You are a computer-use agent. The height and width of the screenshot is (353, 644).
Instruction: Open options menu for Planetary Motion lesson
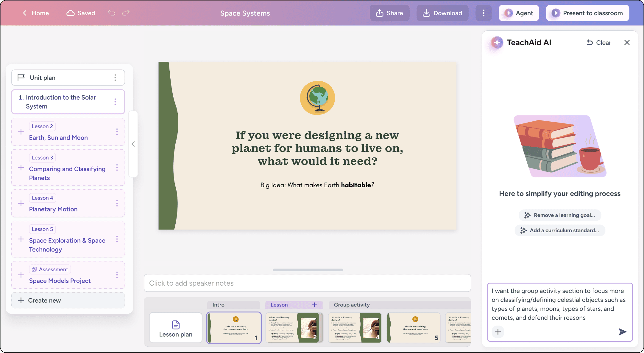[117, 203]
